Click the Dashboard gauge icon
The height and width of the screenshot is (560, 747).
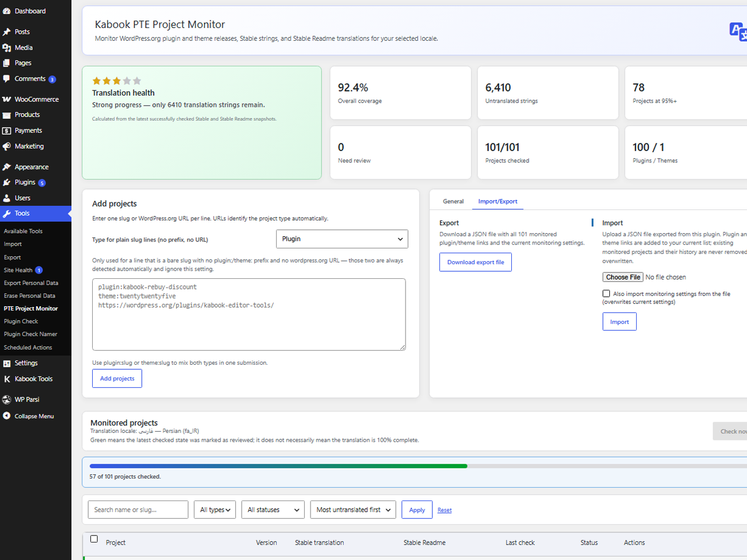pyautogui.click(x=6, y=11)
